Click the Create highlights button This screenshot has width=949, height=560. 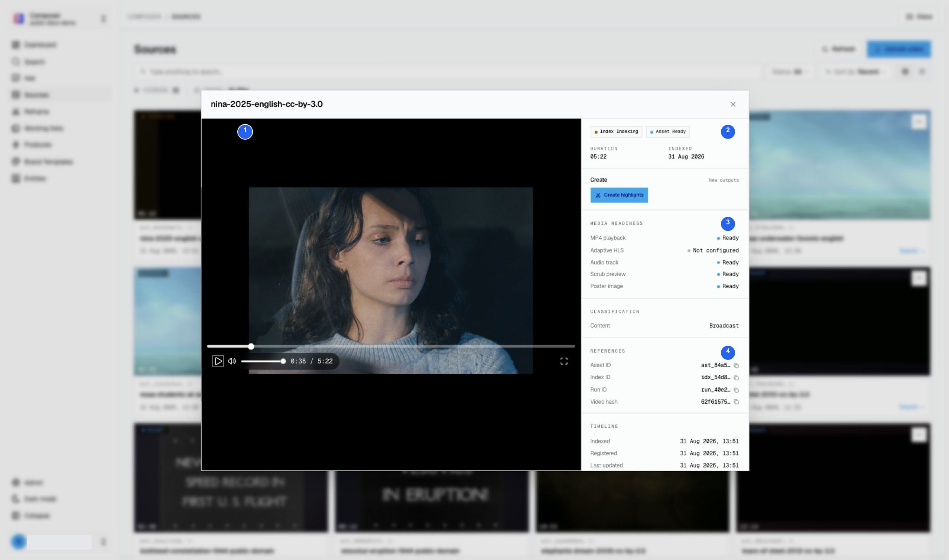(x=619, y=195)
